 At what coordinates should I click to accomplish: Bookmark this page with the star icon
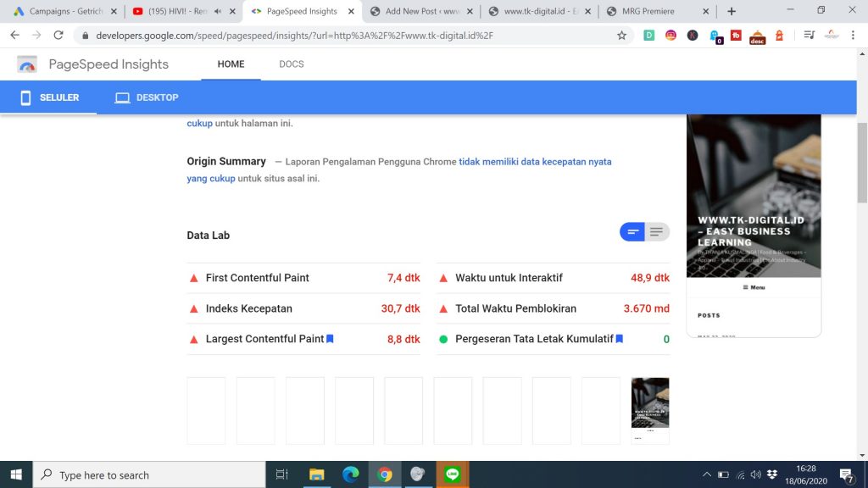[x=621, y=36]
